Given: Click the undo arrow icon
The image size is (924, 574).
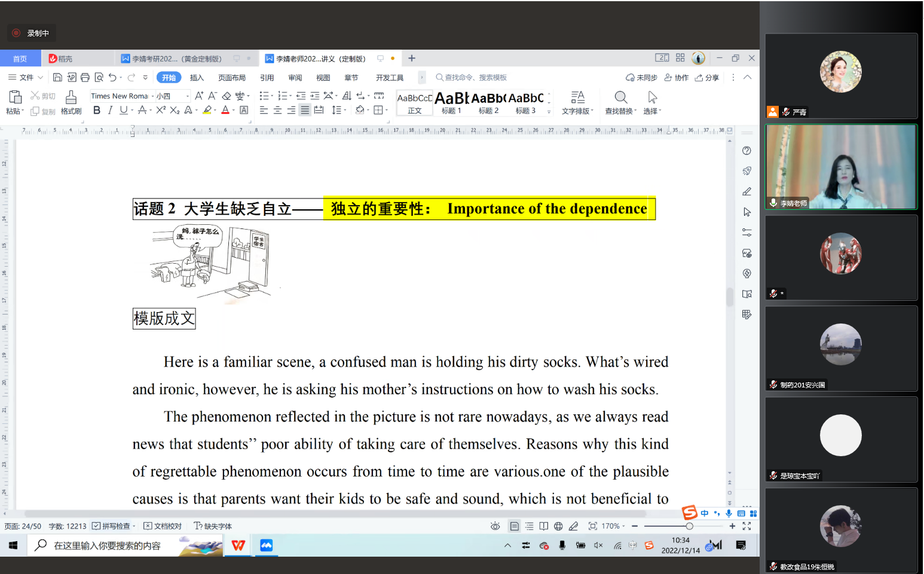Looking at the screenshot, I should pyautogui.click(x=112, y=77).
